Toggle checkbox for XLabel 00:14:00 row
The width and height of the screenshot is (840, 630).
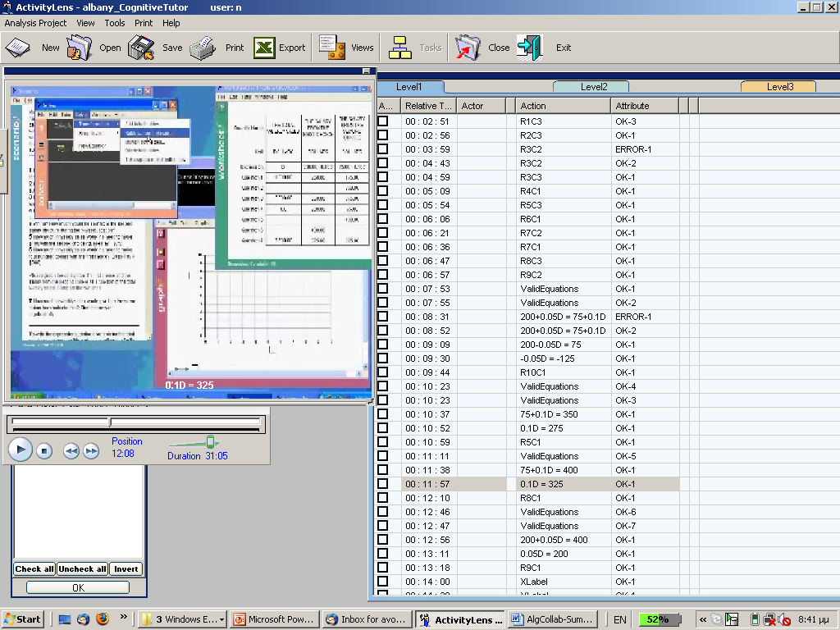tap(383, 582)
